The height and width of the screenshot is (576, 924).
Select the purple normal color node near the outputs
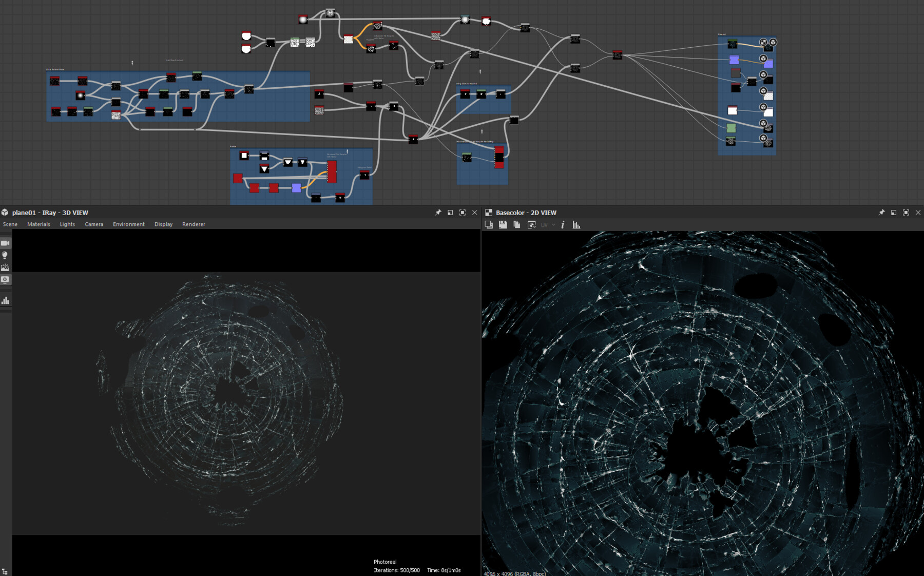(x=734, y=60)
